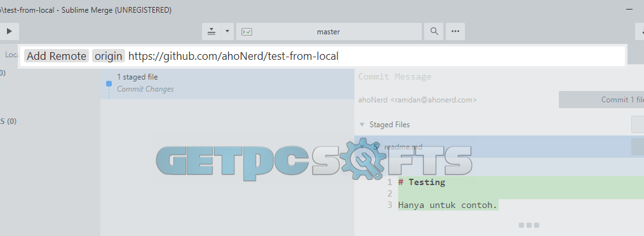Click the terminal check icon beside master

246,32
